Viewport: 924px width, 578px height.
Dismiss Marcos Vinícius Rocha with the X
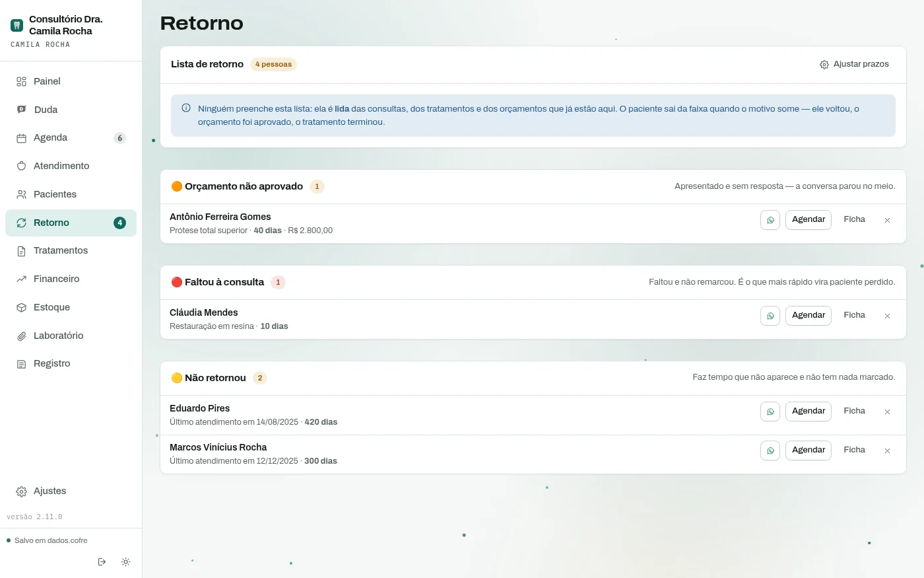887,451
